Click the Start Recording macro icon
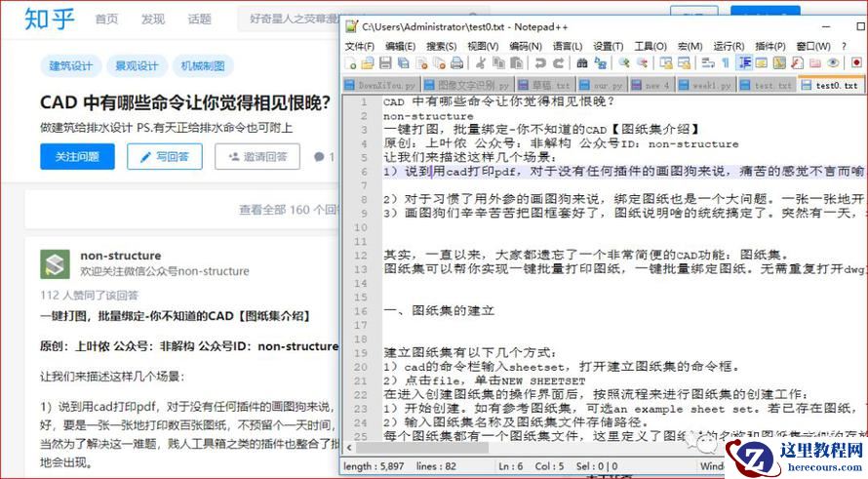 click(856, 63)
